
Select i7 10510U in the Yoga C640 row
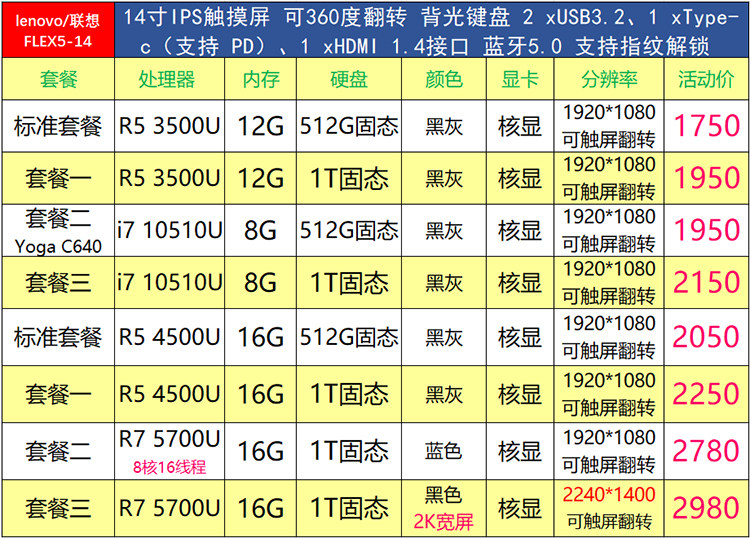coord(169,231)
